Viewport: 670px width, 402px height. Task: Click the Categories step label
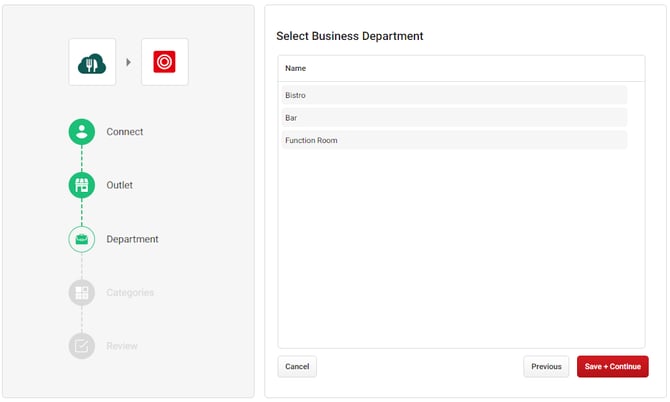(130, 293)
